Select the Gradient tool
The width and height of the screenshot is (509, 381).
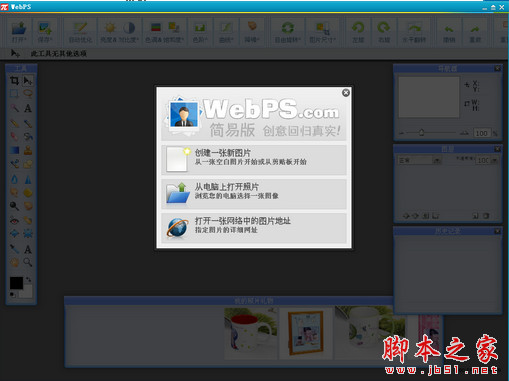click(x=14, y=150)
